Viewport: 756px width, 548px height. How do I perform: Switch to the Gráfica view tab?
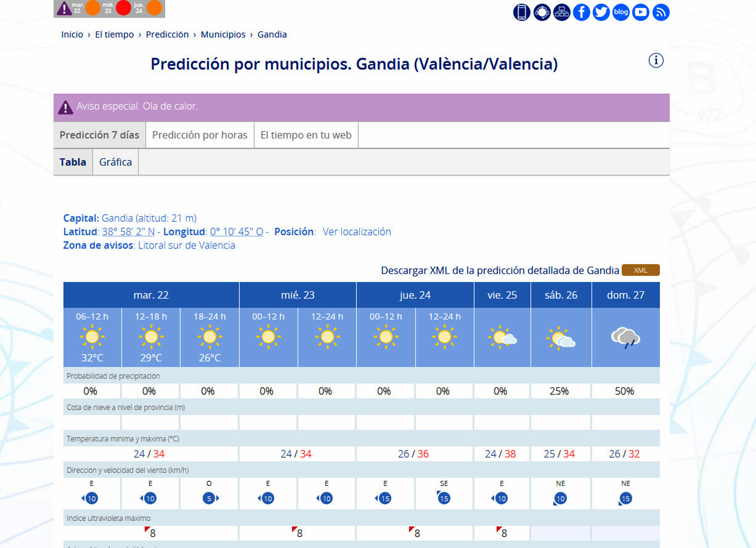pyautogui.click(x=116, y=162)
